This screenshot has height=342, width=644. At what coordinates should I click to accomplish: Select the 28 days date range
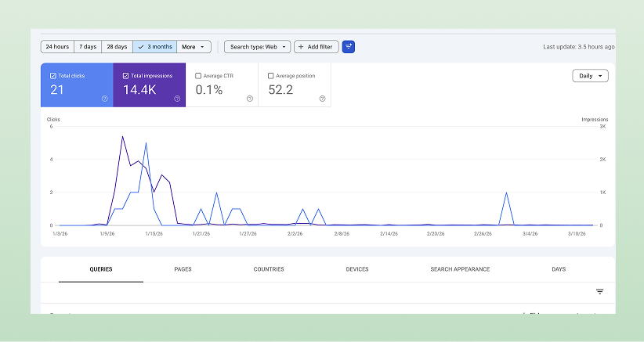pos(117,47)
